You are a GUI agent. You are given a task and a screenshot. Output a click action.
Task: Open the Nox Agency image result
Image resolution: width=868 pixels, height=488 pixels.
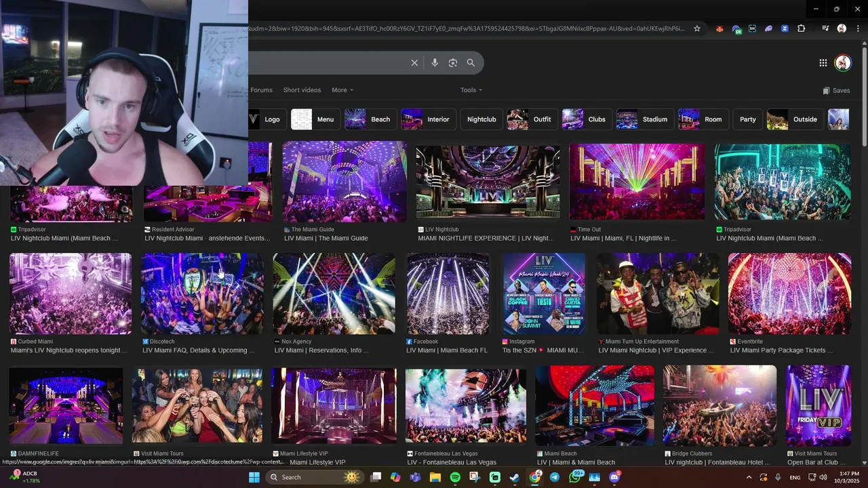334,293
